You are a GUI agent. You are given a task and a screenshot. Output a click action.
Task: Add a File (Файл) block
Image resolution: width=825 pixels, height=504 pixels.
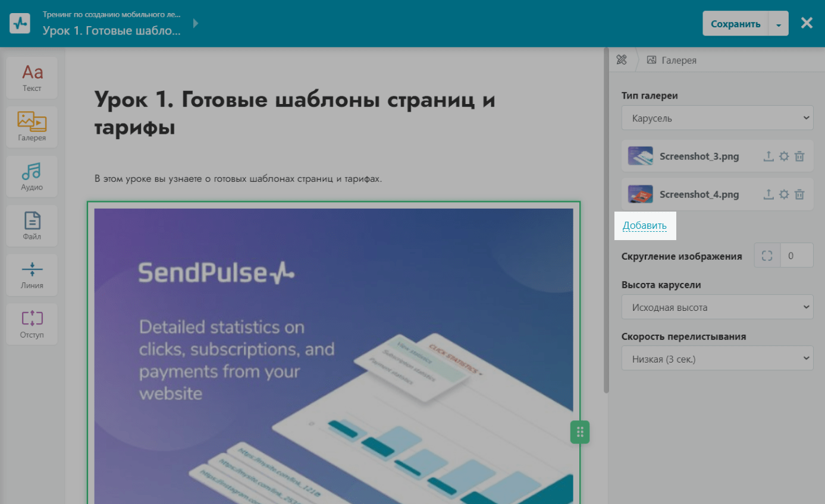click(32, 226)
